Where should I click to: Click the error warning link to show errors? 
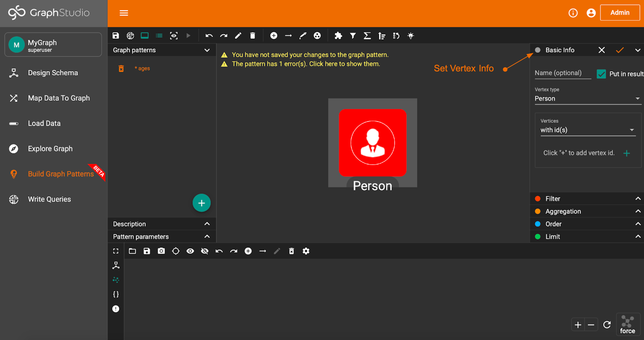tap(306, 64)
